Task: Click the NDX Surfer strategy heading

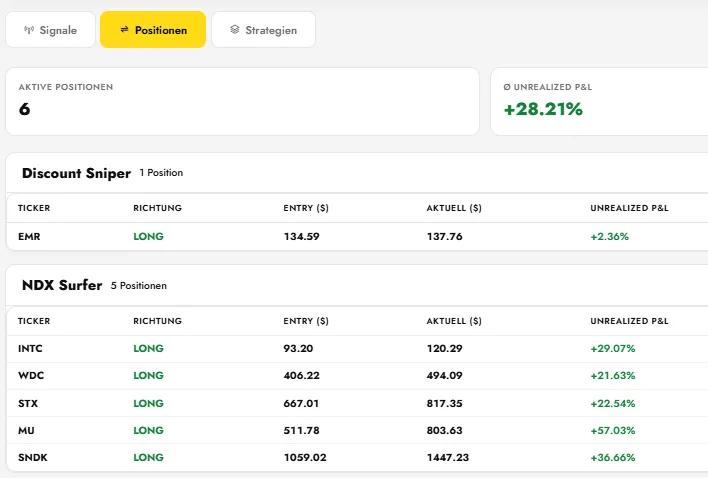Action: click(x=62, y=285)
